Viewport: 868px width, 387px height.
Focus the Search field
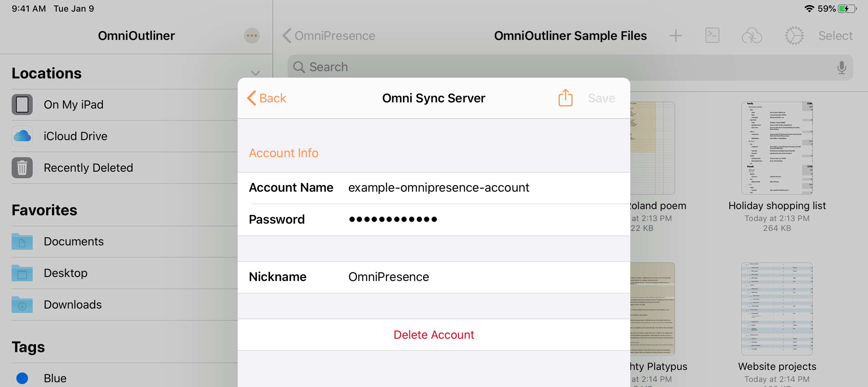click(x=570, y=67)
